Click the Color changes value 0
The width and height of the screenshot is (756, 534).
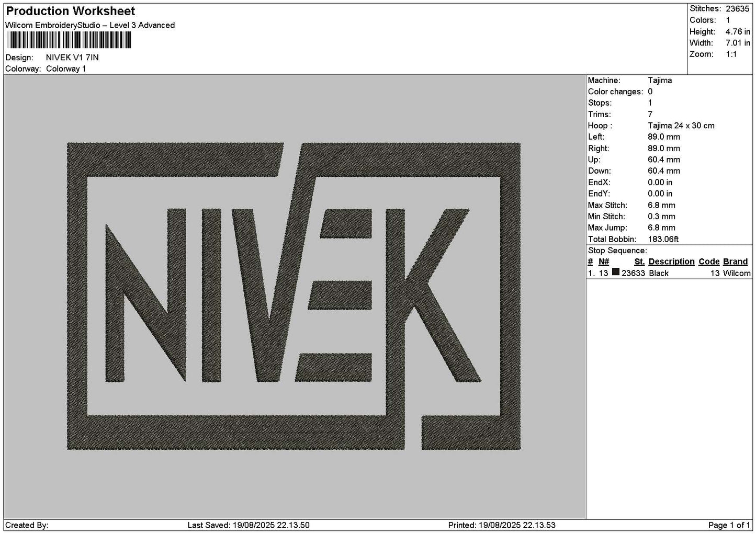(650, 92)
